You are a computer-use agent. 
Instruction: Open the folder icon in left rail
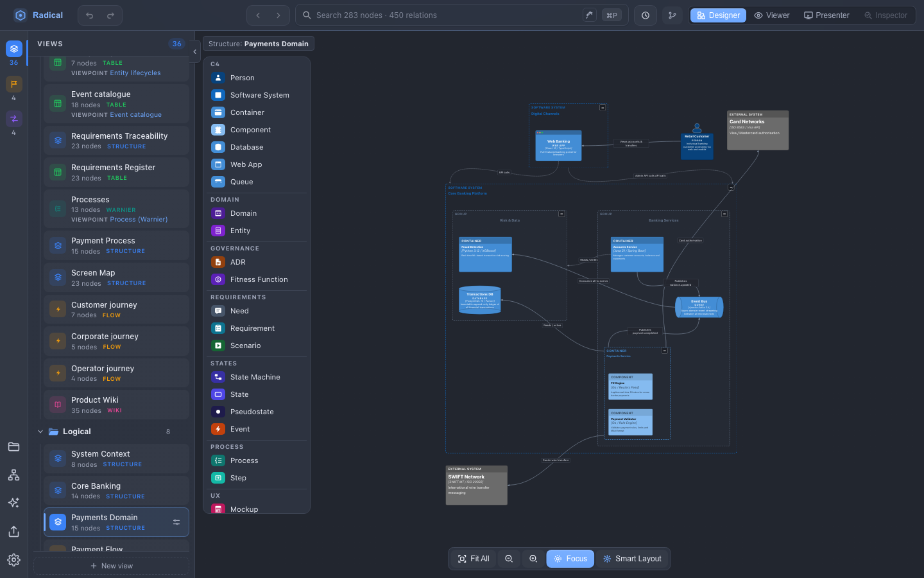click(13, 447)
